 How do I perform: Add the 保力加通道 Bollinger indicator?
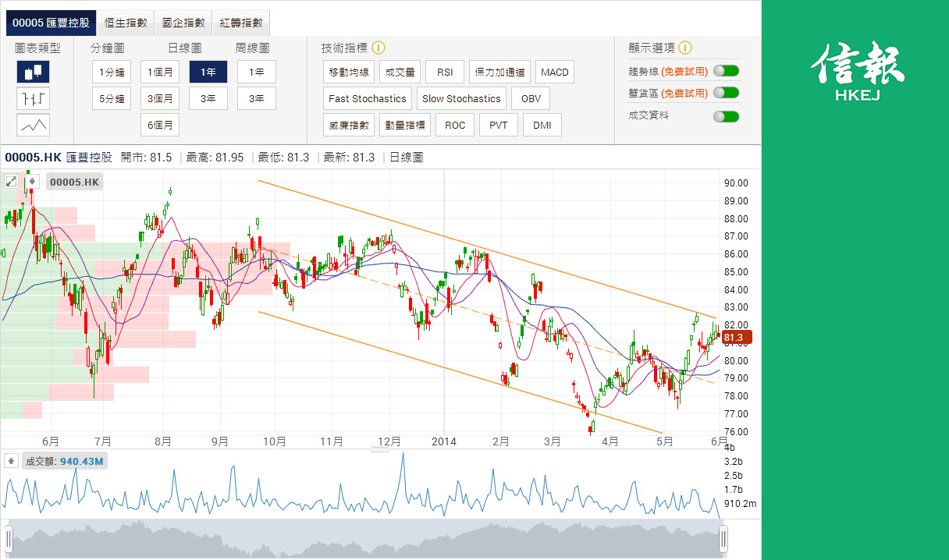500,73
